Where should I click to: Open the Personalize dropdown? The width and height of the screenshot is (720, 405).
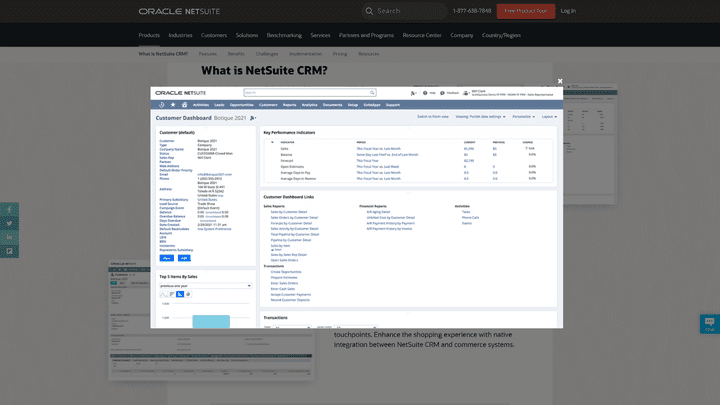click(523, 117)
